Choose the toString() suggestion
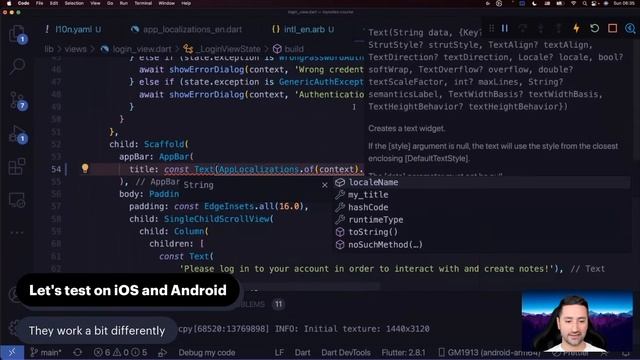The image size is (640, 360). [x=482, y=232]
